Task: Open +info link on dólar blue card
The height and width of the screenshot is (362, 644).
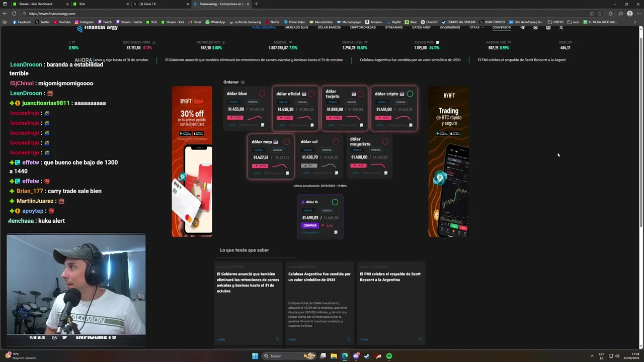Action: 232,125
